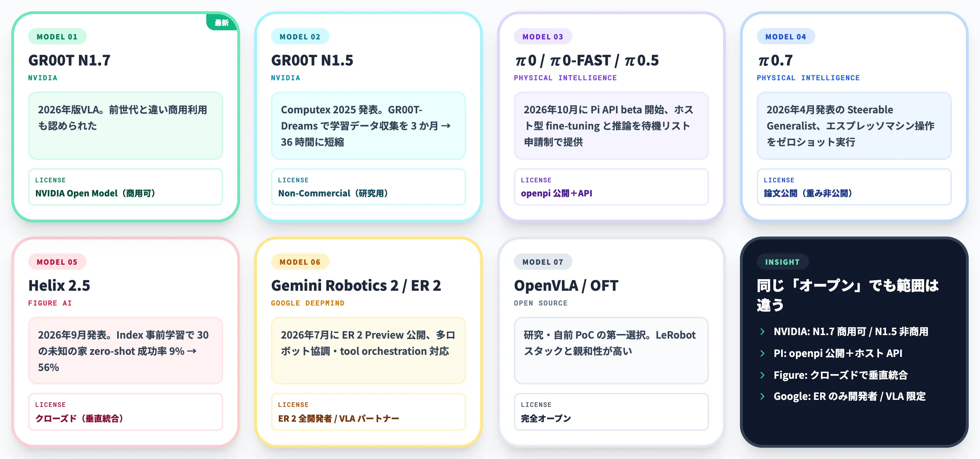Open the GR00T N1.5 title
This screenshot has height=459, width=980.
click(x=312, y=60)
